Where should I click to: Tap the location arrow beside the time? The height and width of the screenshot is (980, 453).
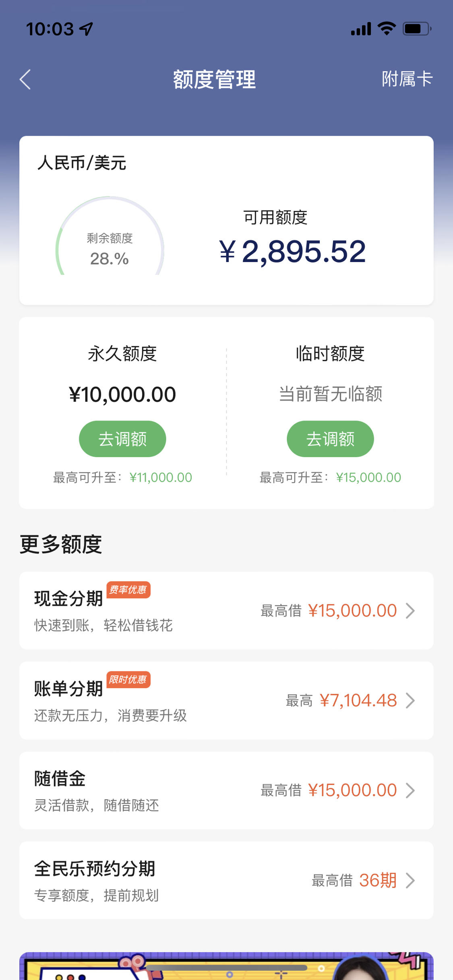[86, 29]
